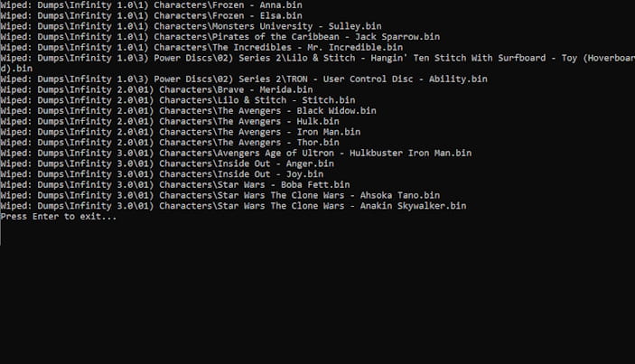Click the Ahsoka Tano.bin output line
Image resolution: width=635 pixels, height=364 pixels.
pyautogui.click(x=219, y=195)
